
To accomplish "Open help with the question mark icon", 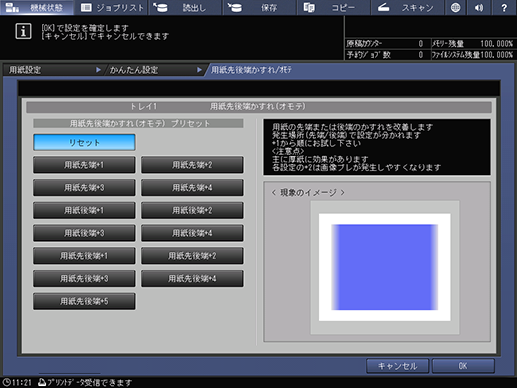I will 504,7.
